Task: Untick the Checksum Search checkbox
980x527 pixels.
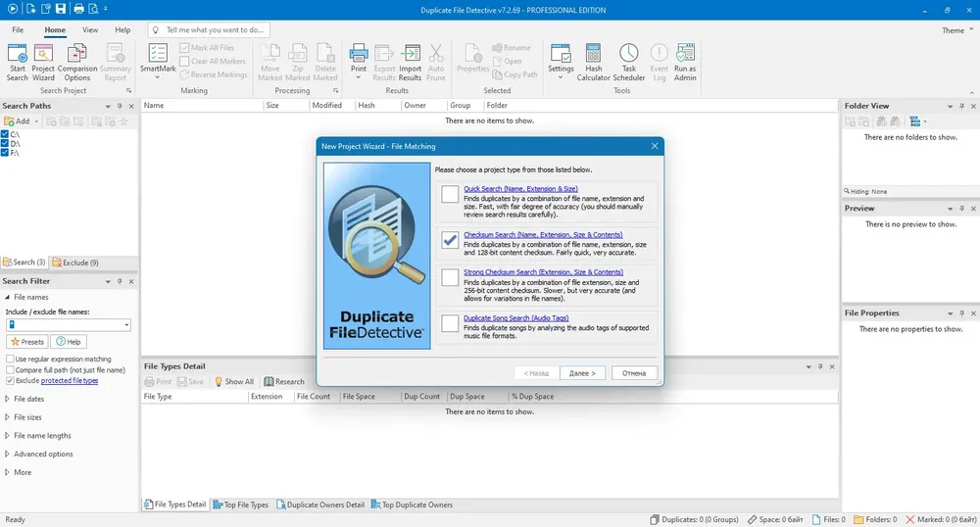Action: pos(450,240)
